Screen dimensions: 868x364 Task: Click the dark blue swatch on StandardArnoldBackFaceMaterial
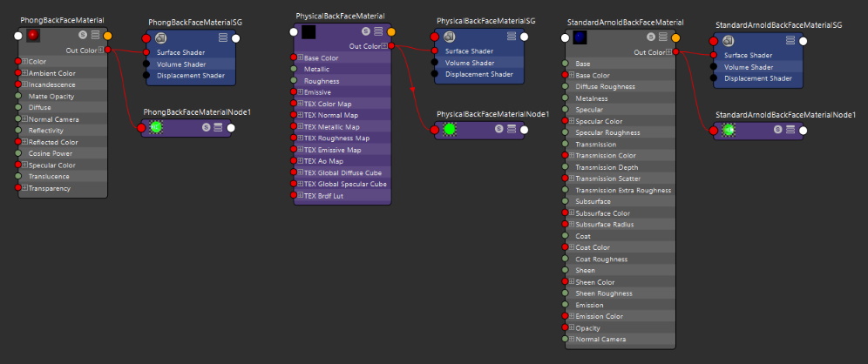(580, 37)
